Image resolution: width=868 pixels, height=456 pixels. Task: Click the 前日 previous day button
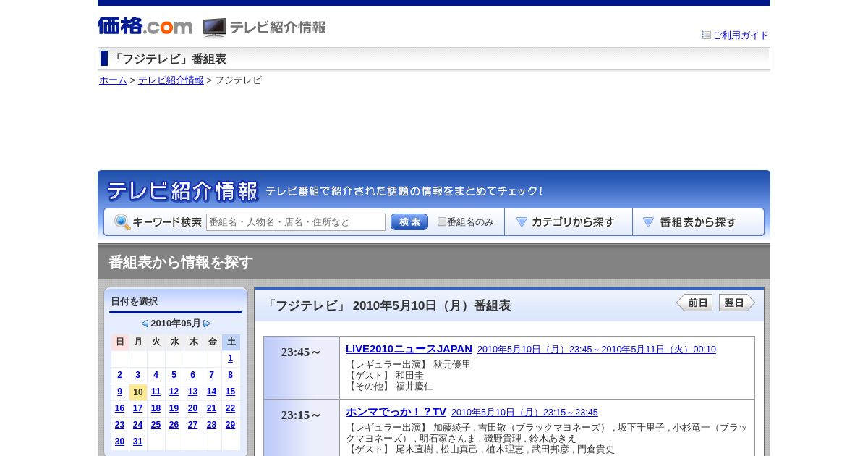(x=694, y=303)
